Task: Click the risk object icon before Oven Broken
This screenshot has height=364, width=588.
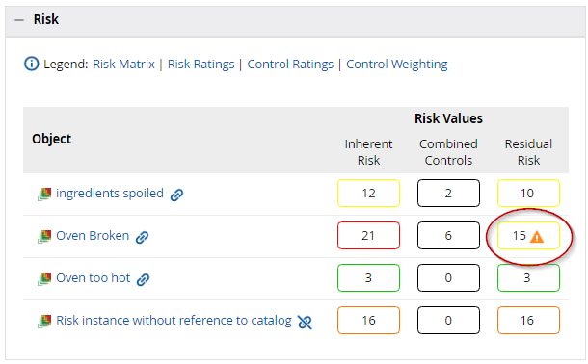Action: coord(44,236)
